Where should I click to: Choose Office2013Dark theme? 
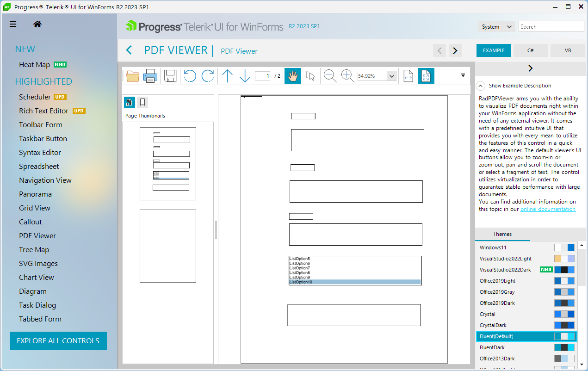[527, 359]
